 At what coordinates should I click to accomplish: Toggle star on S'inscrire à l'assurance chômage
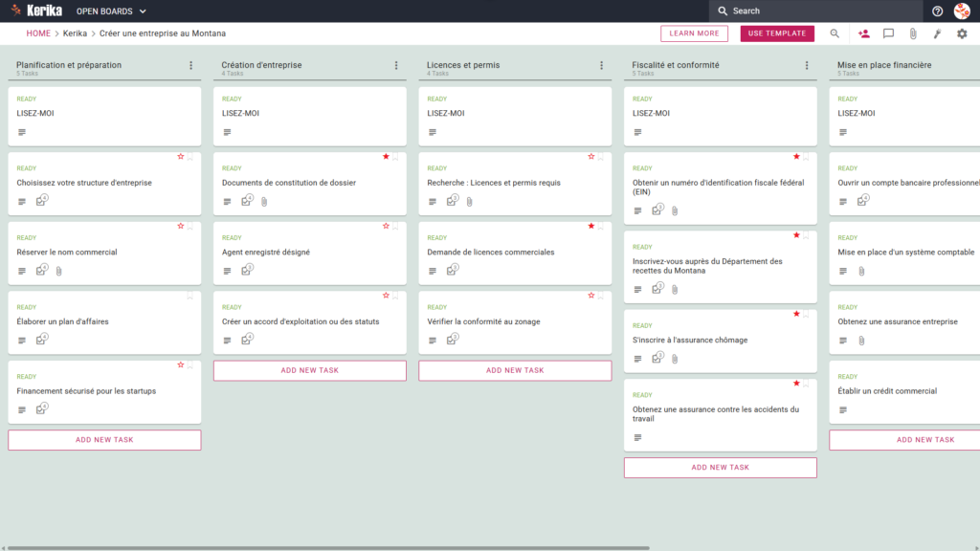coord(796,314)
